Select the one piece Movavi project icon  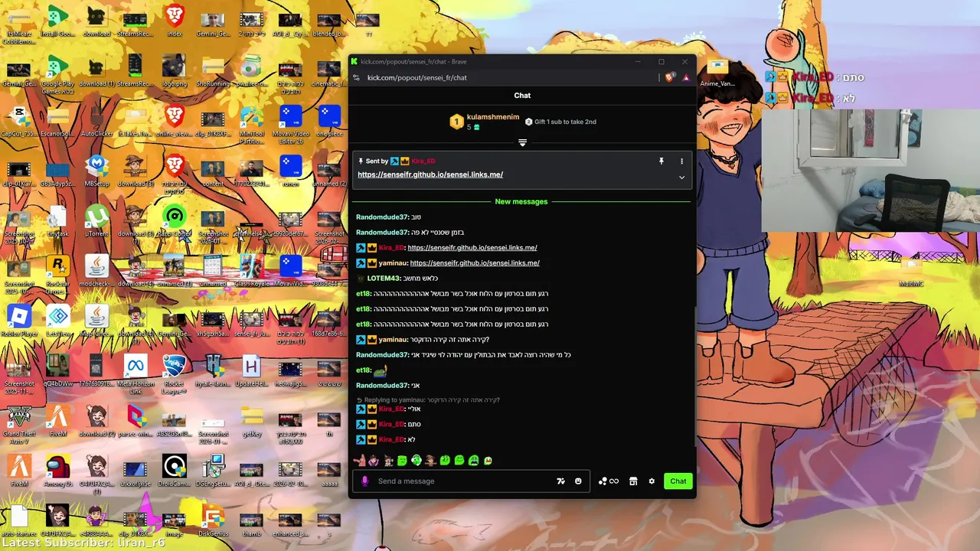coord(329,121)
